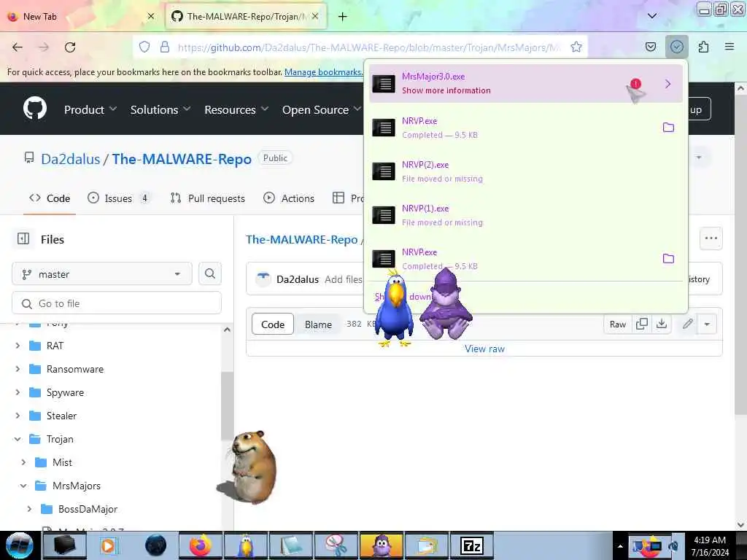Expand the RAT folder
Image resolution: width=747 pixels, height=560 pixels.
click(18, 346)
